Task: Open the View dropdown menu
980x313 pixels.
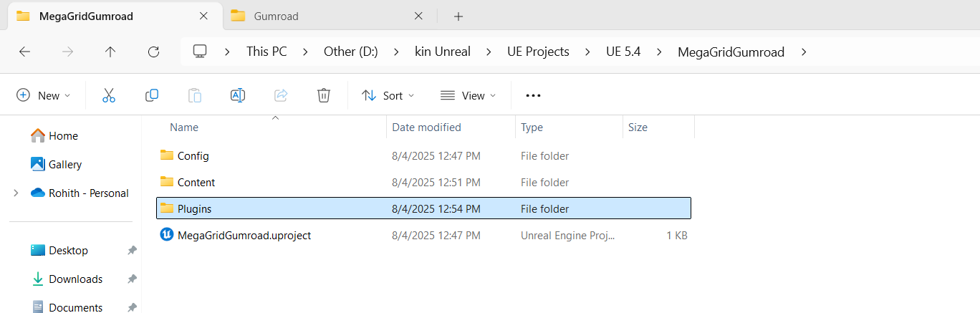Action: coord(468,95)
